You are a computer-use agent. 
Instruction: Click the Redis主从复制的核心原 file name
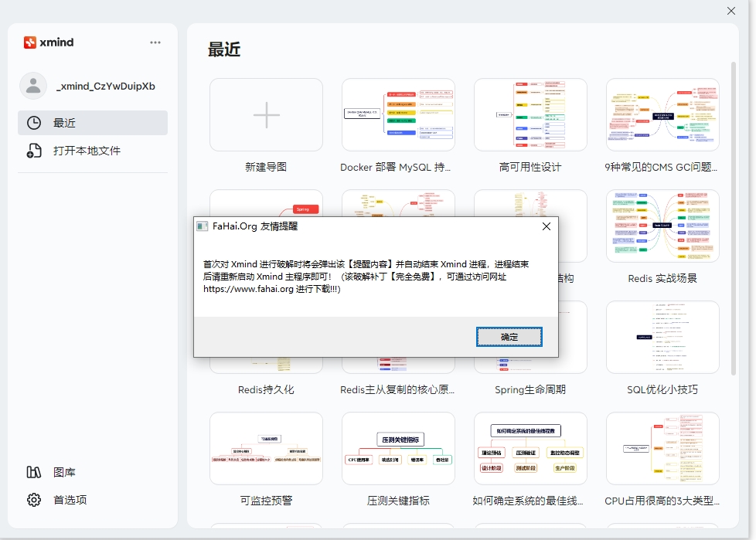click(x=397, y=389)
